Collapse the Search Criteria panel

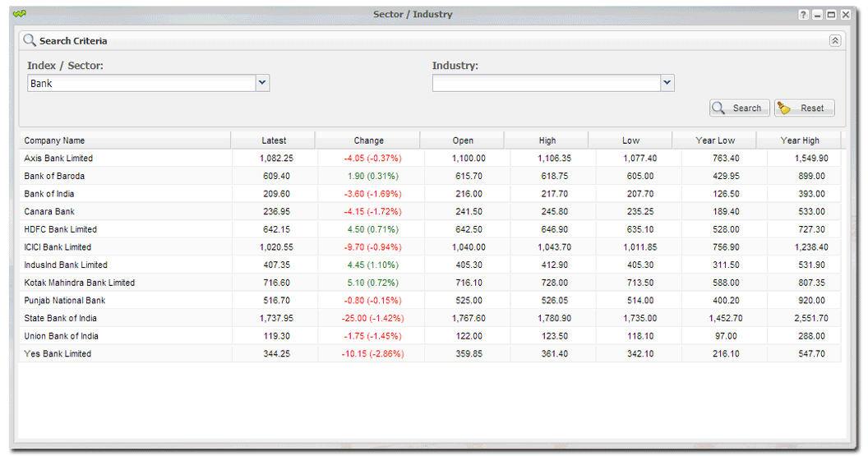(835, 40)
